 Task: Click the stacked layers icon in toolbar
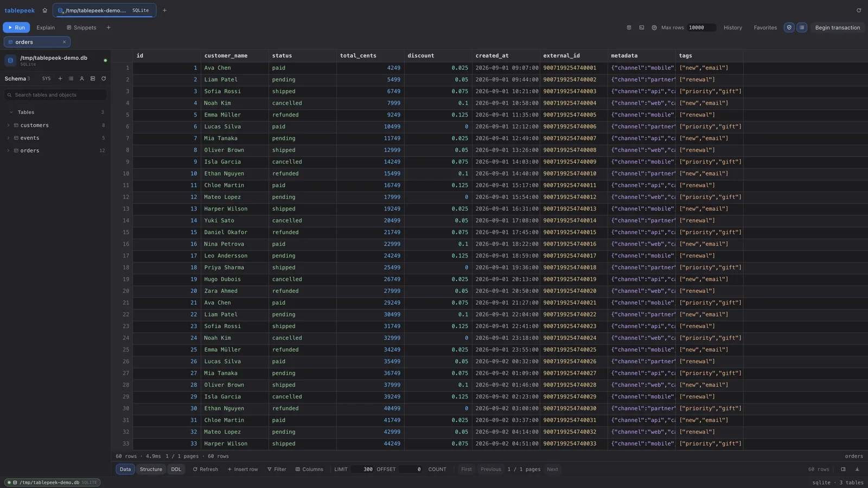pos(629,28)
